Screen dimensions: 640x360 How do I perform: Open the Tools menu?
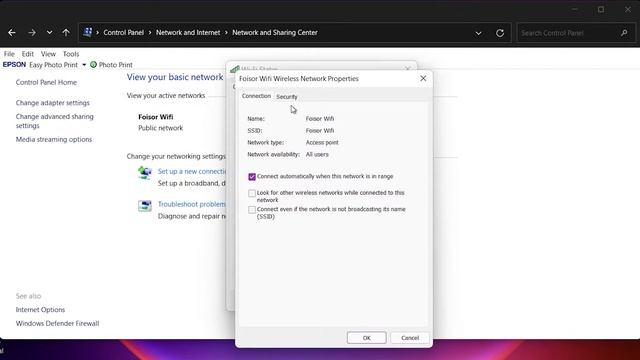point(71,54)
